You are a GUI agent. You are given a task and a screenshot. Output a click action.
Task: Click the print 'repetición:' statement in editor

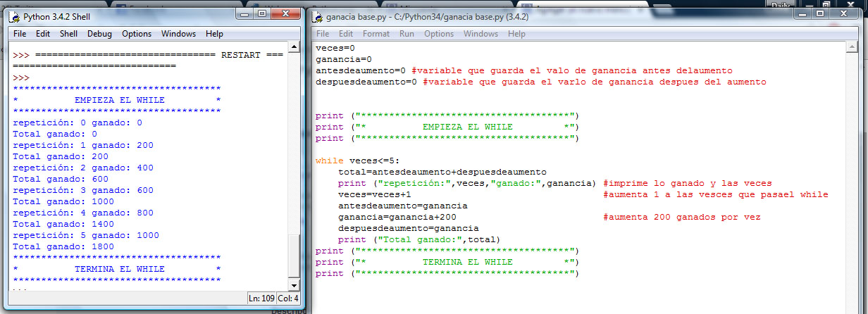click(468, 183)
